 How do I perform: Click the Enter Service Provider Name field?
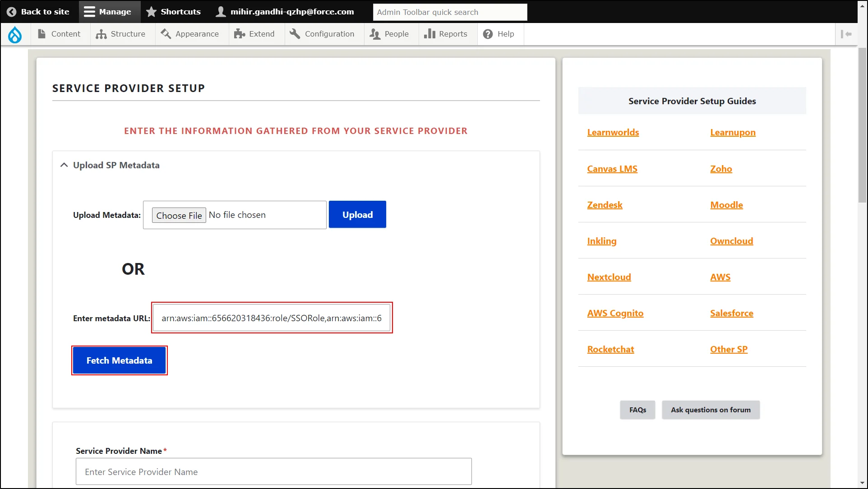(274, 471)
